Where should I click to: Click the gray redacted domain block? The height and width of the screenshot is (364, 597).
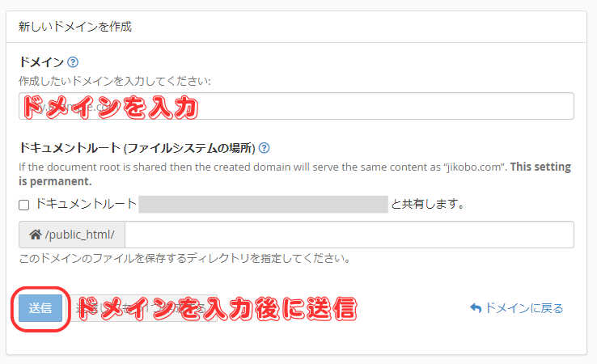click(x=264, y=205)
